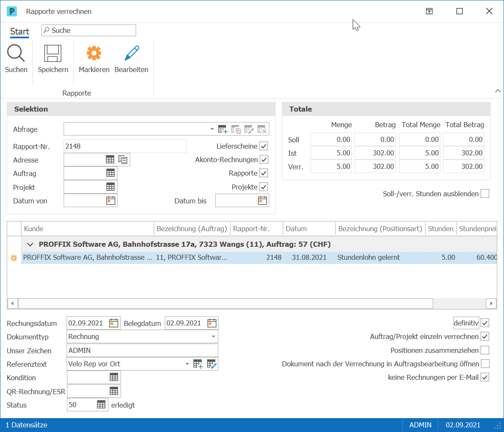Uncheck keine Rechnungen per E-Mail
Viewport: 504px width, 432px height.
pos(485,377)
